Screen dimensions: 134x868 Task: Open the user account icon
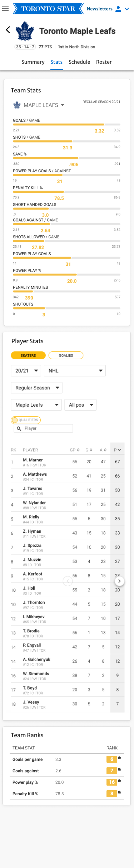118,9
